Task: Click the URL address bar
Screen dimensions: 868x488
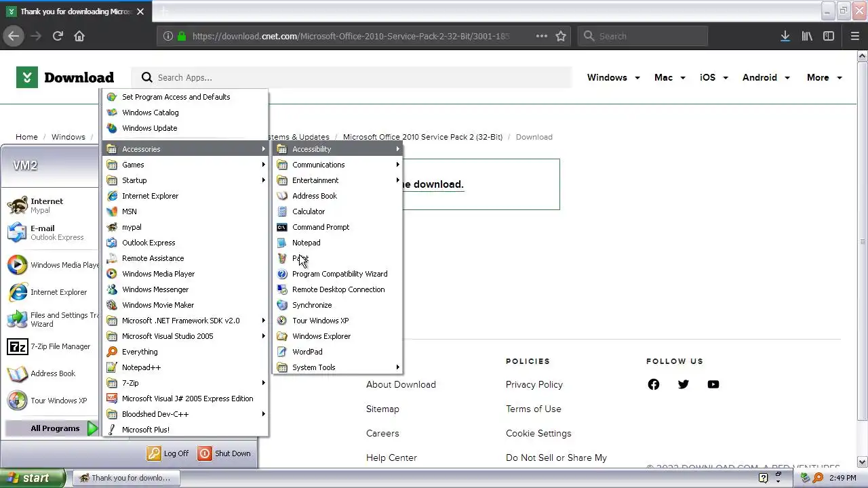Action: [x=350, y=36]
